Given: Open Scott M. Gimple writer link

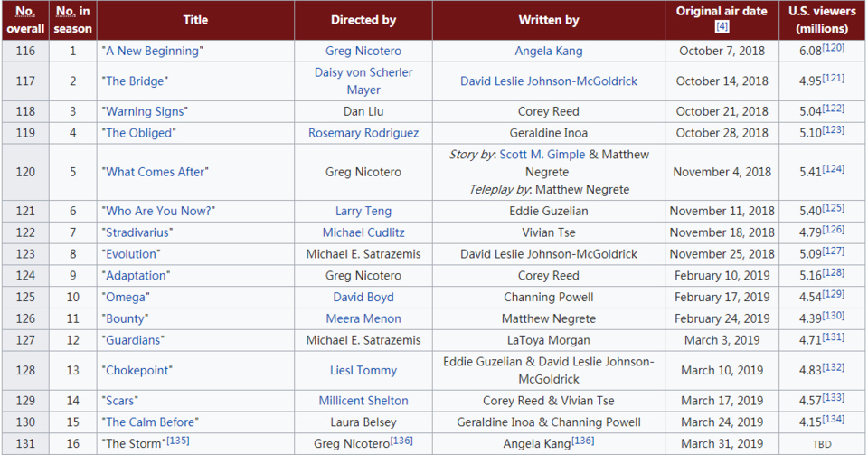Looking at the screenshot, I should click(x=542, y=155).
